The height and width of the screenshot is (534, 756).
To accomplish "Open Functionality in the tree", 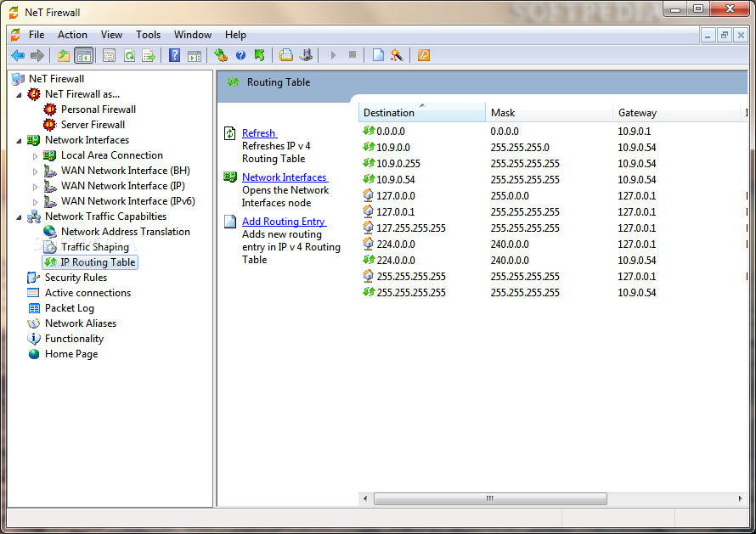I will 74,339.
